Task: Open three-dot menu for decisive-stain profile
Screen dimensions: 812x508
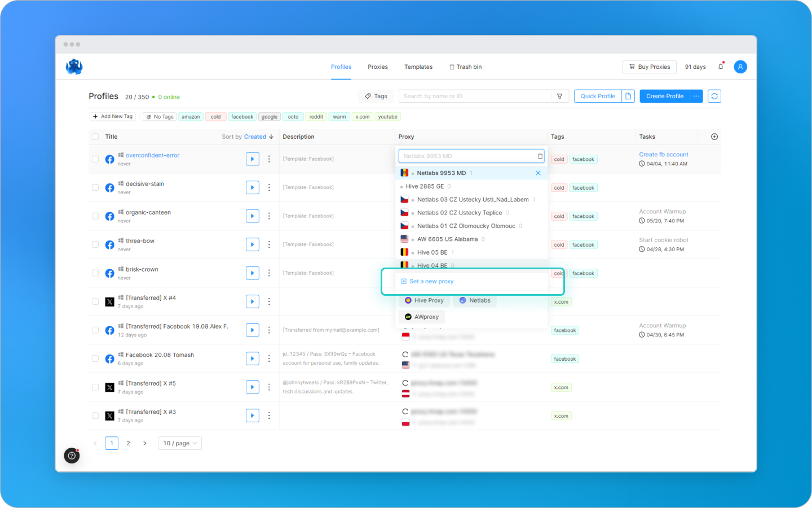Action: [x=269, y=187]
